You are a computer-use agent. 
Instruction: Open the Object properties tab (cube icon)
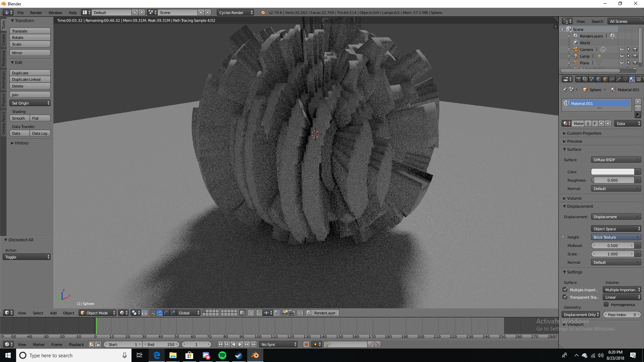point(605,79)
